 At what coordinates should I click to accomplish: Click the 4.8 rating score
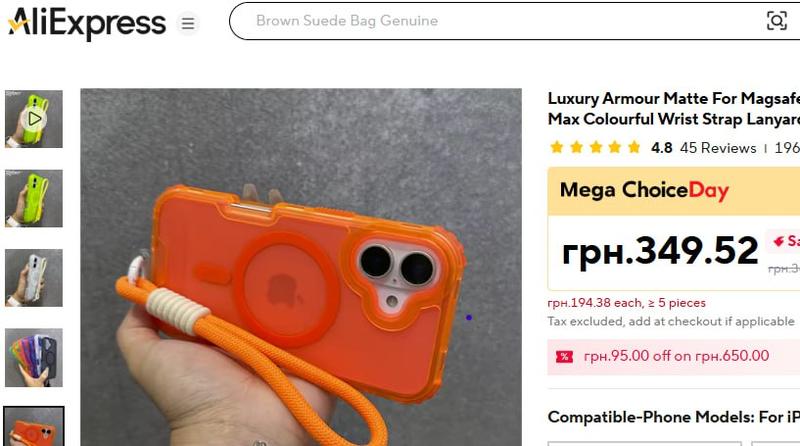point(661,148)
